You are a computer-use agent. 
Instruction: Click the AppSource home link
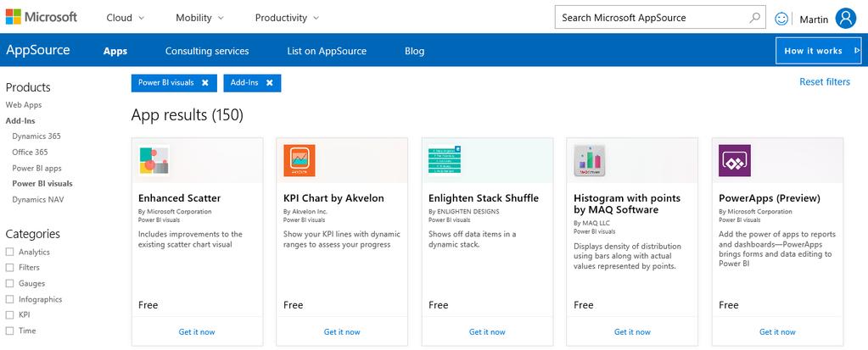pos(38,50)
